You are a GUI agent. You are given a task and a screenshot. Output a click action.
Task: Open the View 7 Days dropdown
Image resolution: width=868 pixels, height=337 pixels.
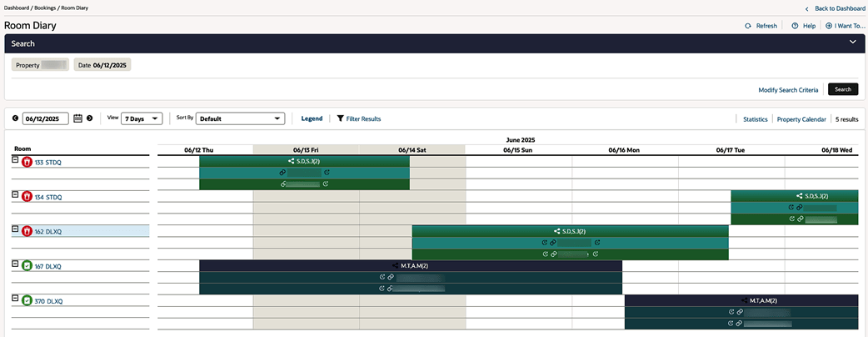[142, 118]
